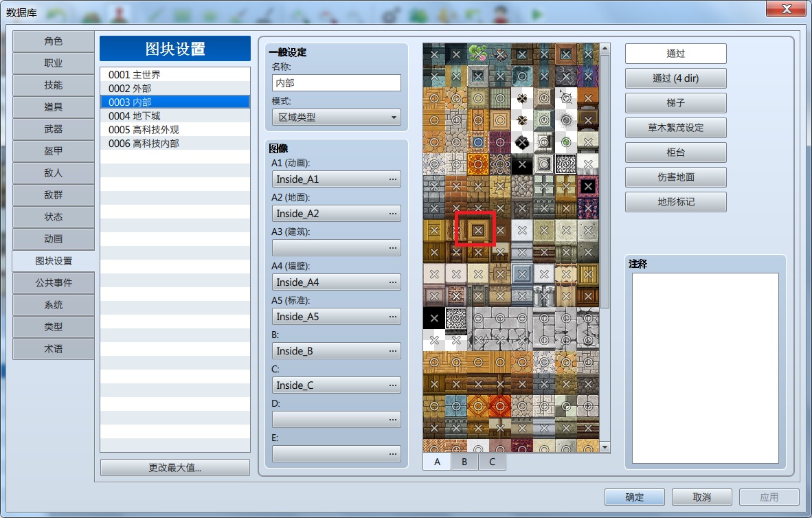Open the 公共事件 tab
Viewport: 812px width, 518px height.
click(x=54, y=283)
